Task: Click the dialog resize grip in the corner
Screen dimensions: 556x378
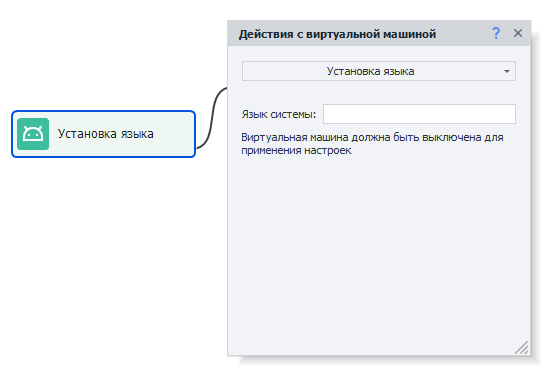Action: click(x=522, y=348)
